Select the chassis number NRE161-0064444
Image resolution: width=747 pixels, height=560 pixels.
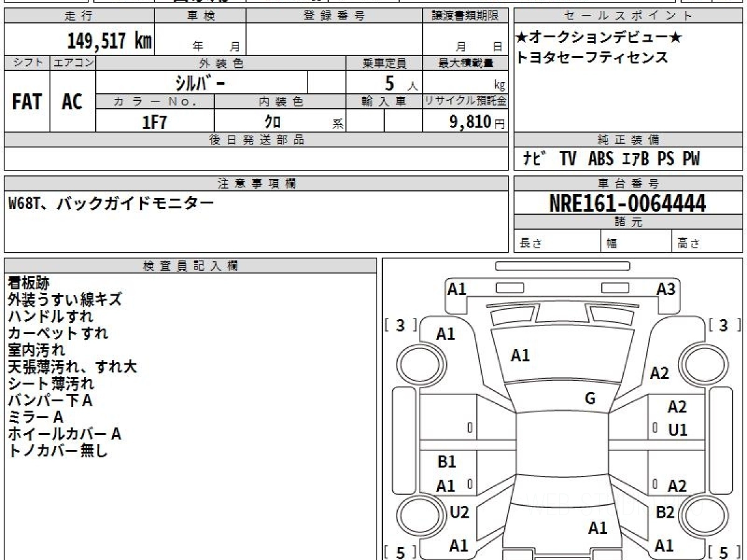coord(627,203)
